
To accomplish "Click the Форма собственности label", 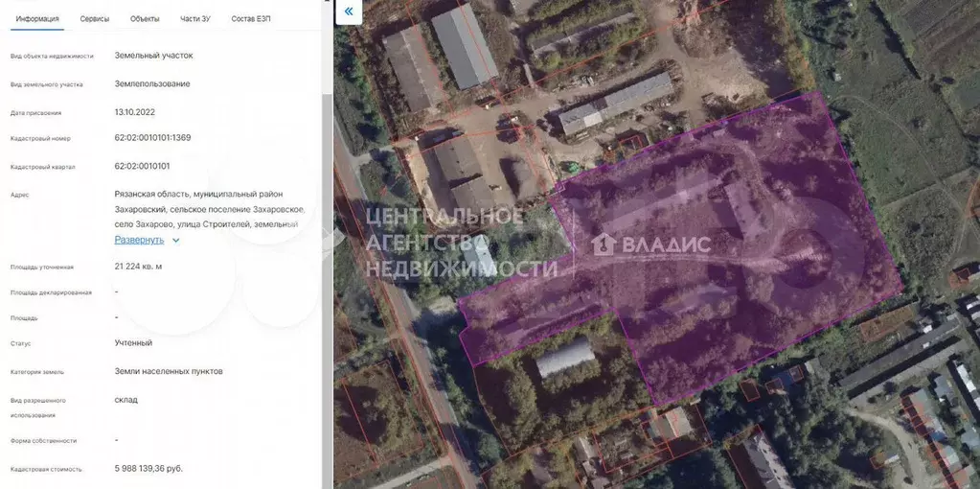I will pos(44,441).
